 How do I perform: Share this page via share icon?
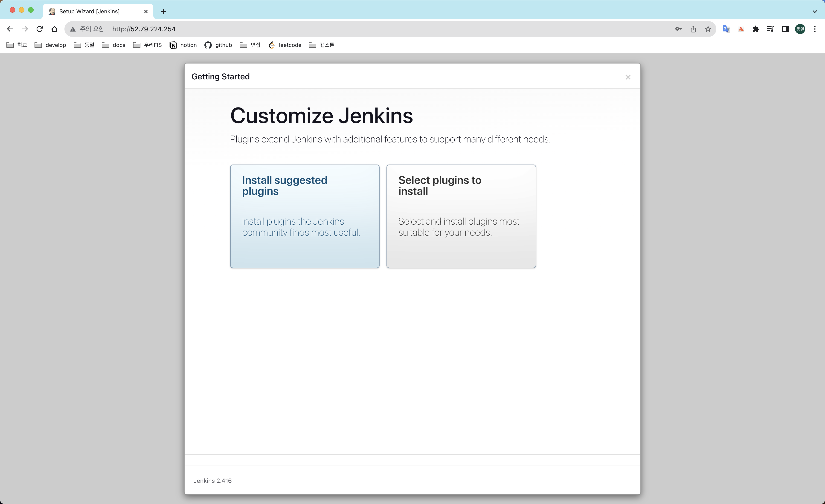[x=693, y=29]
